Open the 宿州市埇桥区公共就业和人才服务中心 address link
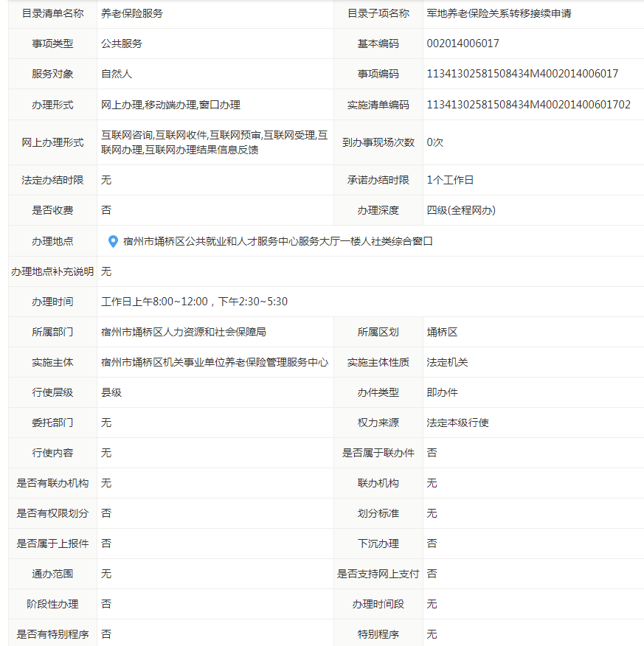The height and width of the screenshot is (646, 644). click(277, 241)
